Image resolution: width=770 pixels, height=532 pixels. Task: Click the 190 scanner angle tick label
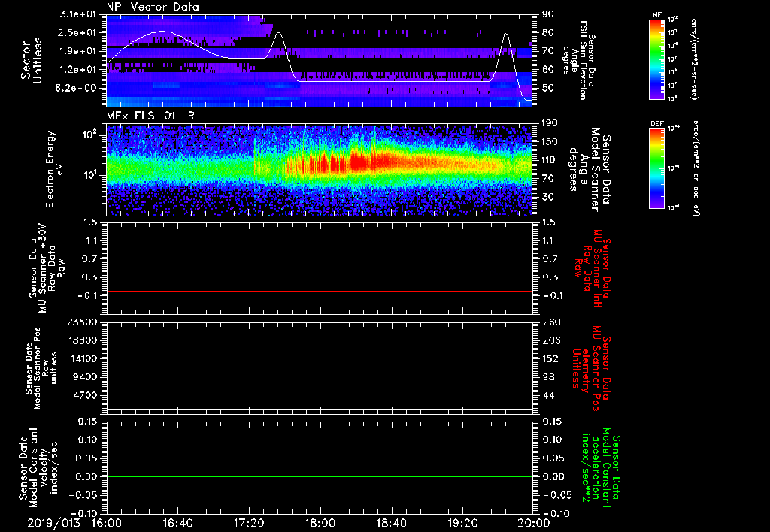click(550, 123)
